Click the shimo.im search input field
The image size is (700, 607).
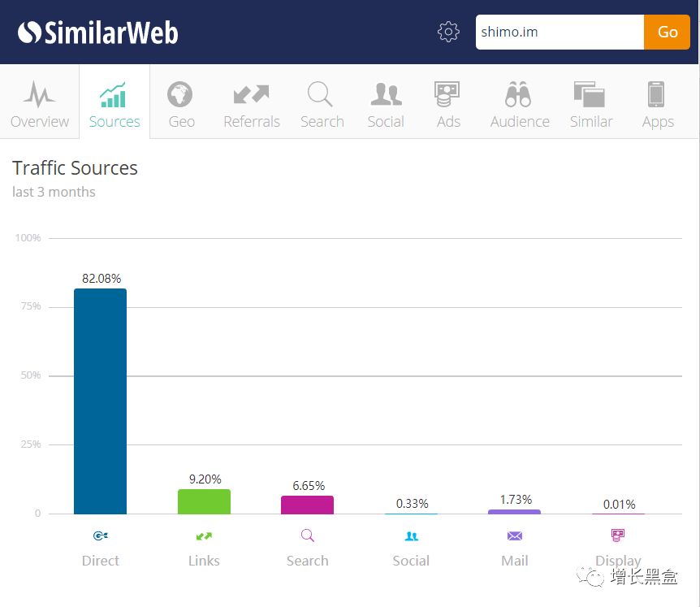tap(559, 33)
